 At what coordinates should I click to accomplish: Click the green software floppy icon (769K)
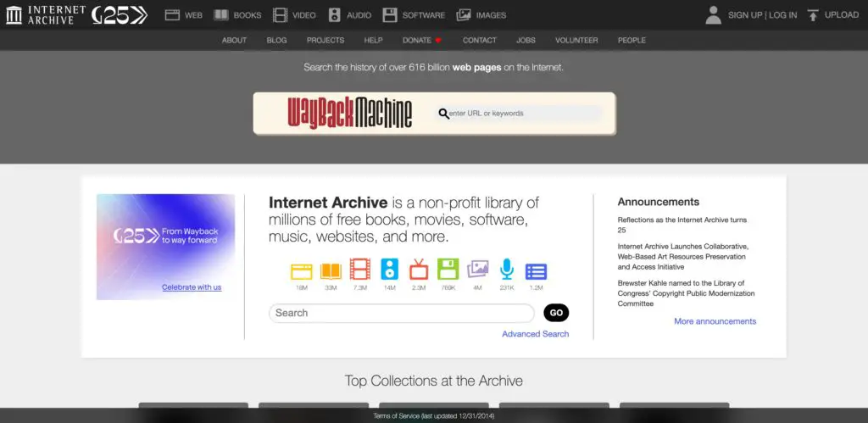pyautogui.click(x=448, y=269)
